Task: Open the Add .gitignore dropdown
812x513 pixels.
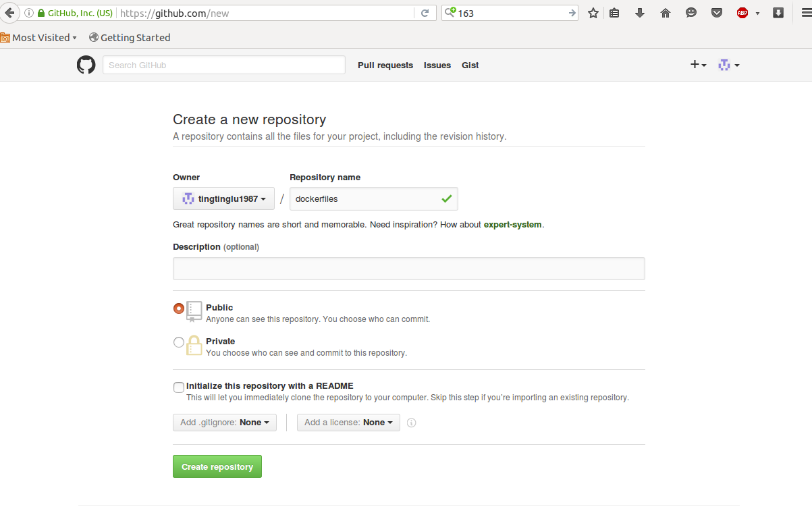Action: tap(225, 423)
